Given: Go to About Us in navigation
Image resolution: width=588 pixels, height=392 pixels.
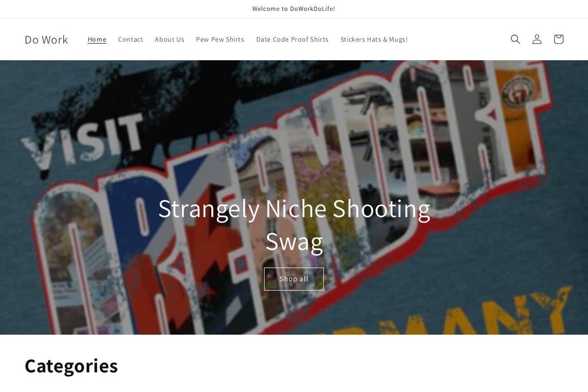Looking at the screenshot, I should point(170,39).
